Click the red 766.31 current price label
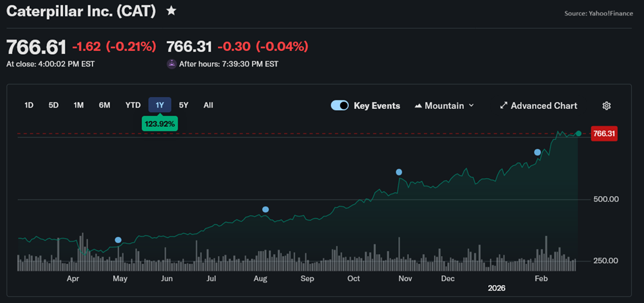The width and height of the screenshot is (644, 303). coord(604,133)
